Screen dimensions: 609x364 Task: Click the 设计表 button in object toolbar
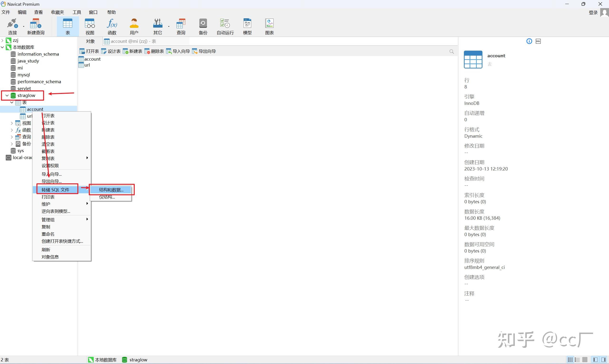pyautogui.click(x=111, y=51)
